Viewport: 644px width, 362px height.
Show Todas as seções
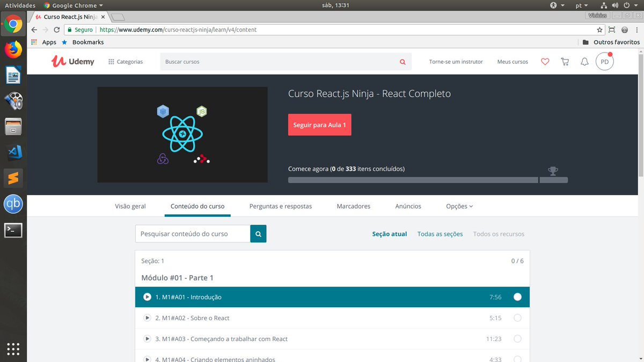point(440,234)
